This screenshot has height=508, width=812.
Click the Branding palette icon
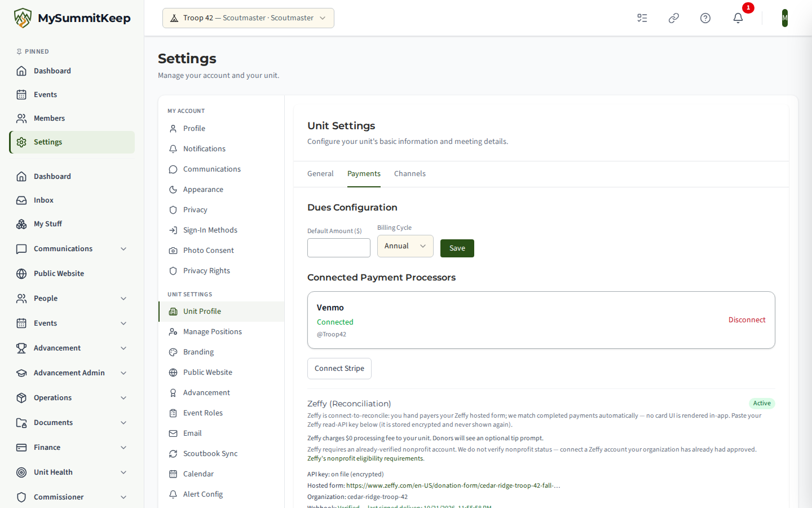173,352
